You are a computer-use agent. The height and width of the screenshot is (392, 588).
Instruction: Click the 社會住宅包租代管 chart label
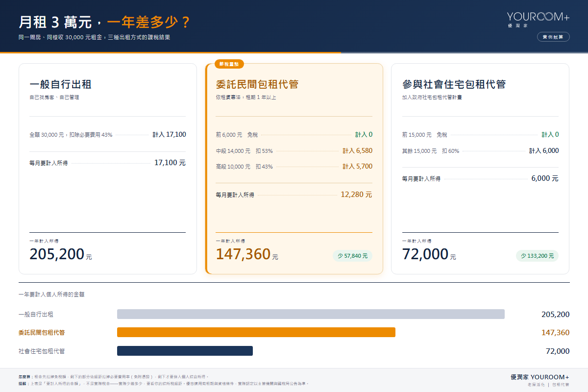42,351
